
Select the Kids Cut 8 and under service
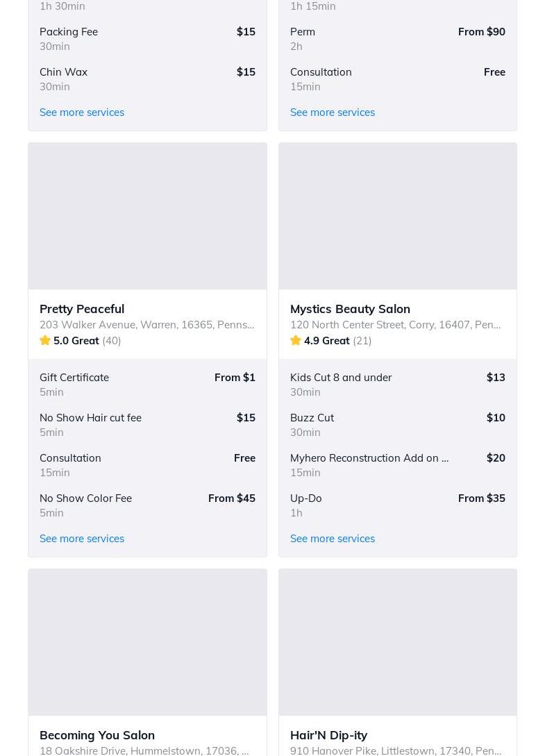coord(341,377)
